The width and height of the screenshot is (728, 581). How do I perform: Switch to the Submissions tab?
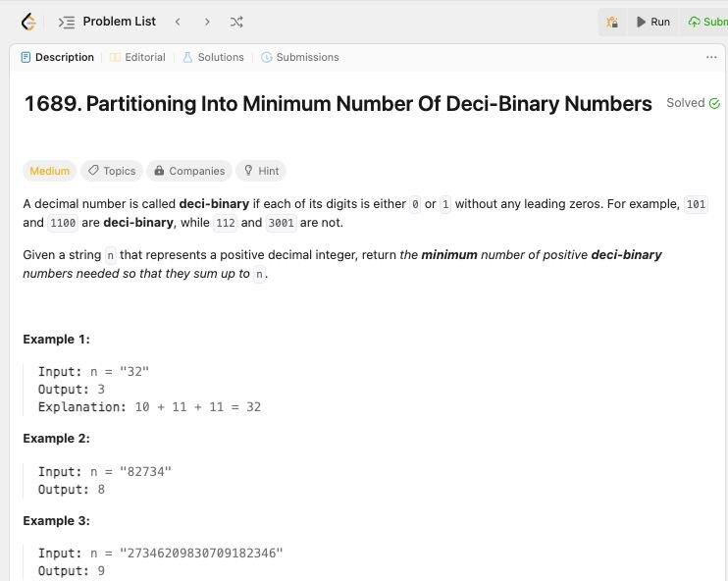click(x=300, y=57)
